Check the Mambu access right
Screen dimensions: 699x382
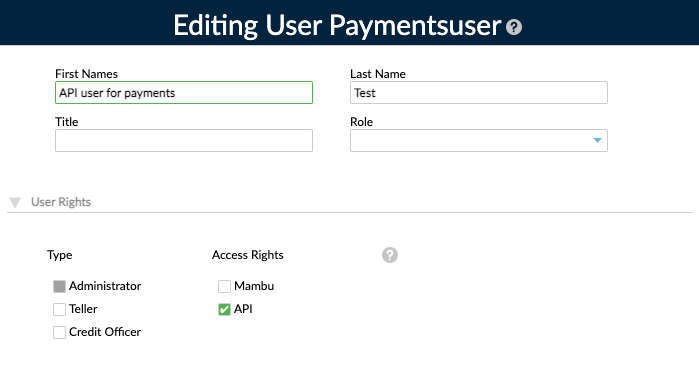coord(224,286)
